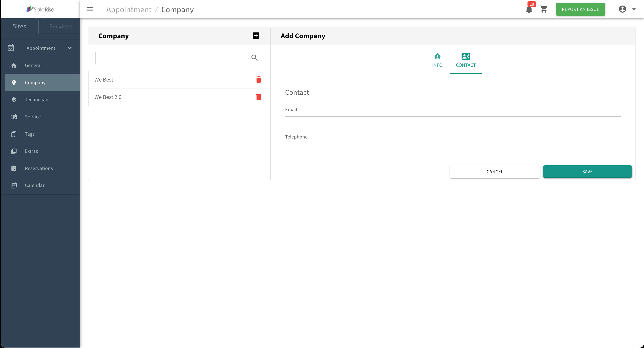Click Company in the breadcrumb
The image size is (644, 348).
(x=178, y=9)
